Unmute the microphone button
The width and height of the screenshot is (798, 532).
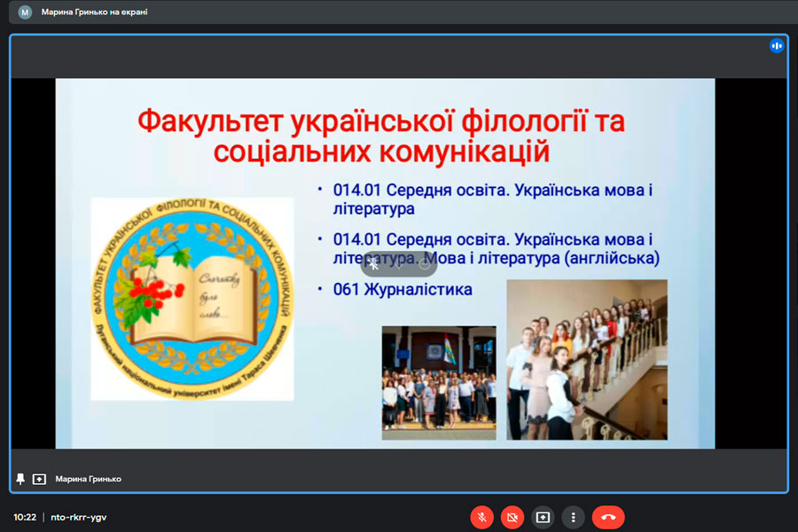coord(481,517)
